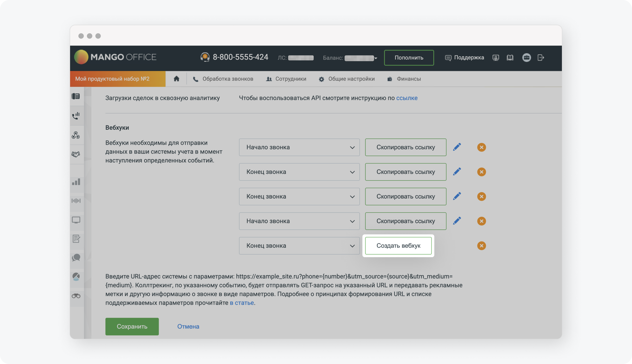Click Сохранить to save settings

click(x=132, y=326)
